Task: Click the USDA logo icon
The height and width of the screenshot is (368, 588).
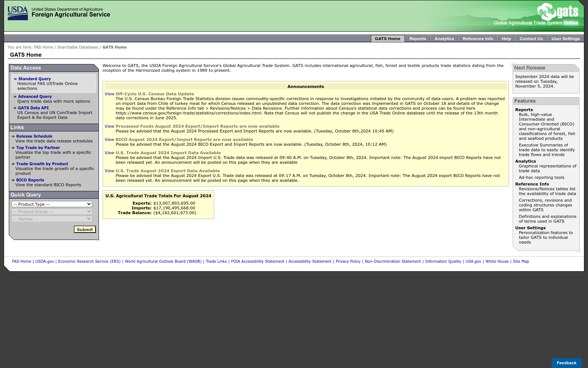Action: pyautogui.click(x=18, y=13)
